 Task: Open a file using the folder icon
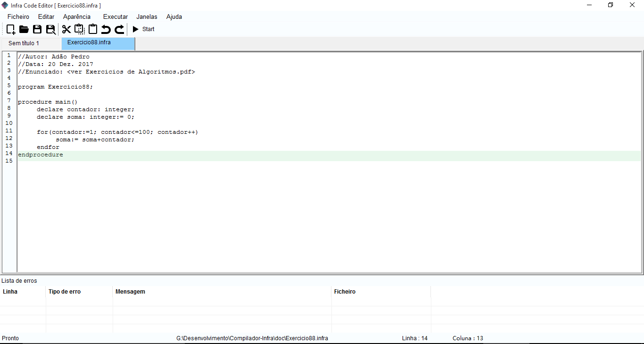[x=24, y=29]
